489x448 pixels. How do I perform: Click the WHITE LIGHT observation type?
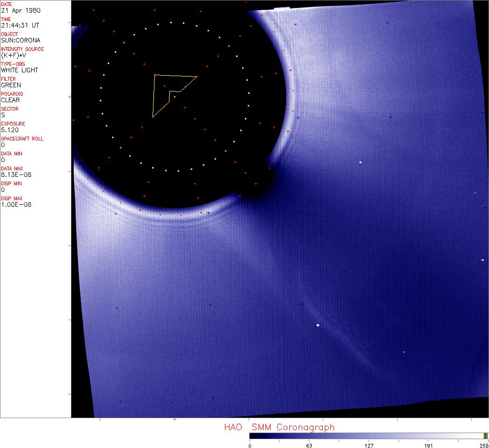coord(19,70)
